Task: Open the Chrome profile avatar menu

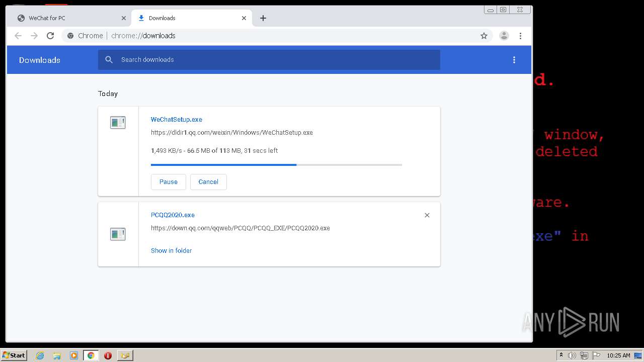Action: pos(504,36)
